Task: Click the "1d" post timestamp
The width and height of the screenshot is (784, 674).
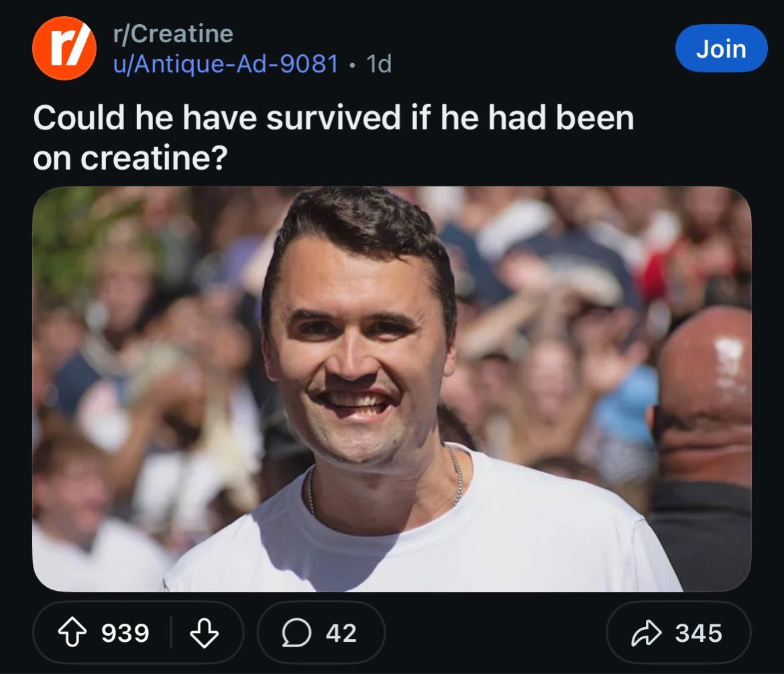Action: tap(379, 64)
